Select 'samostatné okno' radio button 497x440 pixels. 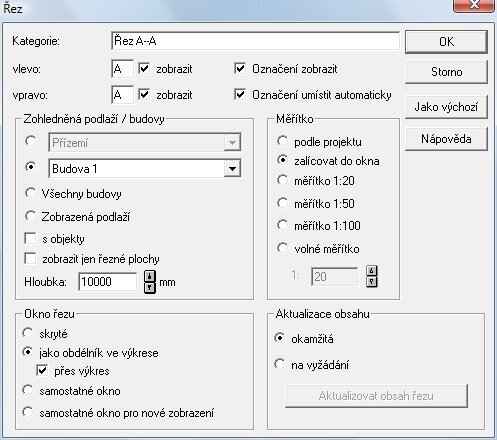tap(27, 390)
